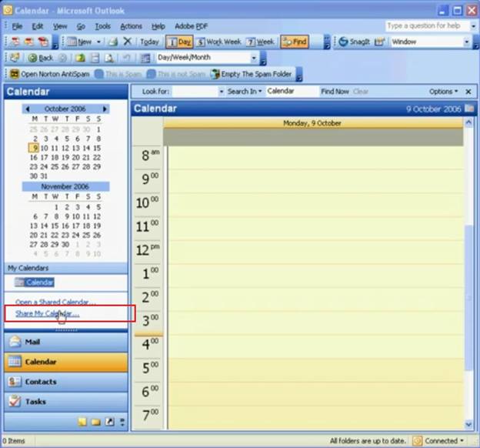This screenshot has width=480, height=448.
Task: Select October 31 in the date navigator
Action: [44, 176]
